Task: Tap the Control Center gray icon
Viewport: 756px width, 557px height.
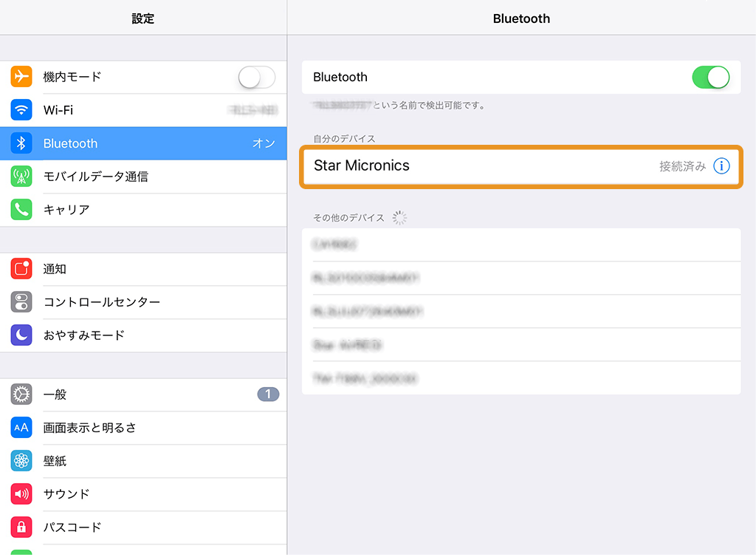Action: [x=21, y=302]
